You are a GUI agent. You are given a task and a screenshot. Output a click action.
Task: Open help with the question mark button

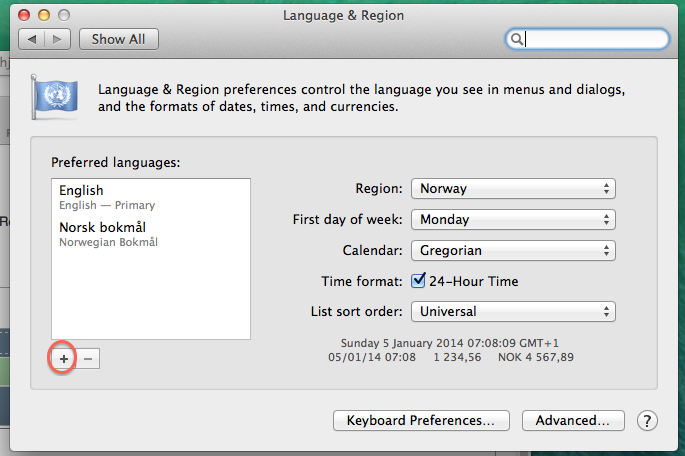pyautogui.click(x=647, y=421)
